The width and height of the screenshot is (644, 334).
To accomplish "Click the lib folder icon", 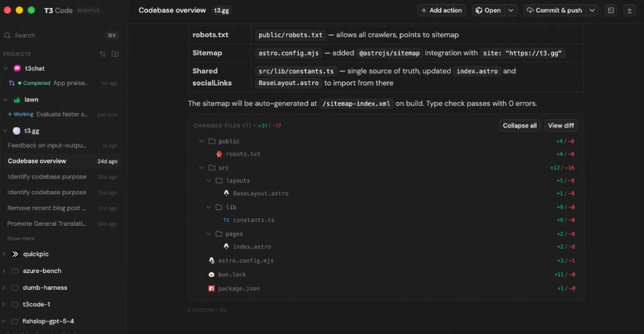I will pos(219,208).
